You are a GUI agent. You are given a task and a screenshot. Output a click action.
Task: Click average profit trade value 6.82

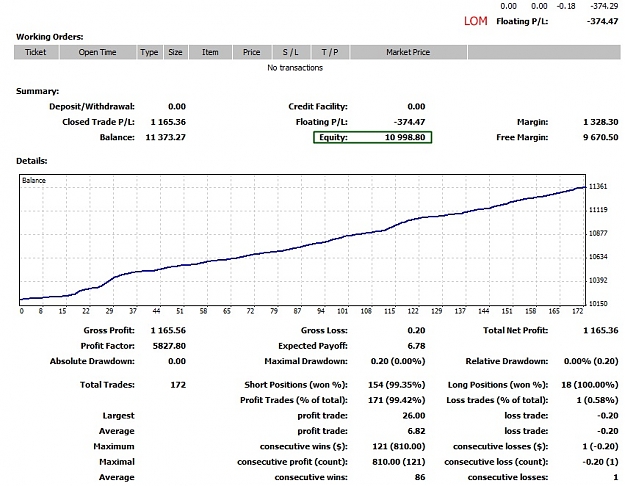pos(417,431)
